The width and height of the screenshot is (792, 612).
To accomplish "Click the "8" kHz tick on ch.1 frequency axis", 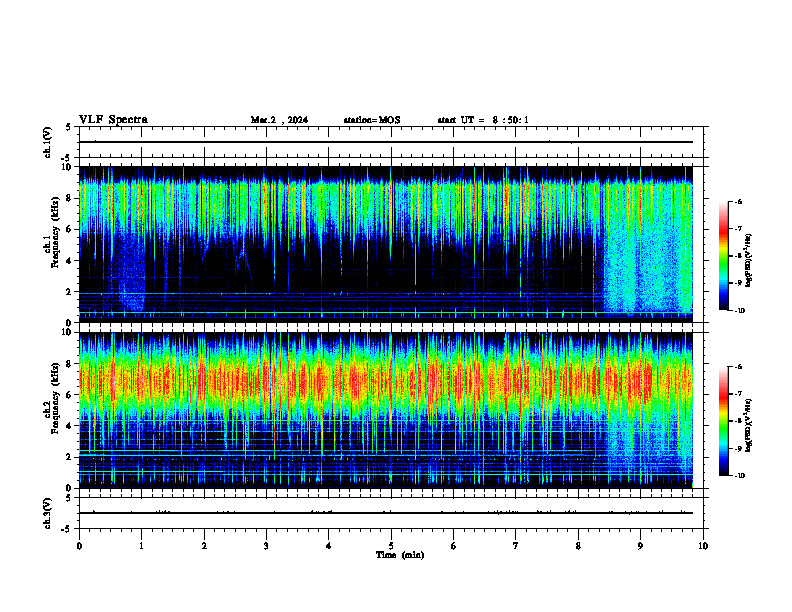I will pyautogui.click(x=71, y=198).
